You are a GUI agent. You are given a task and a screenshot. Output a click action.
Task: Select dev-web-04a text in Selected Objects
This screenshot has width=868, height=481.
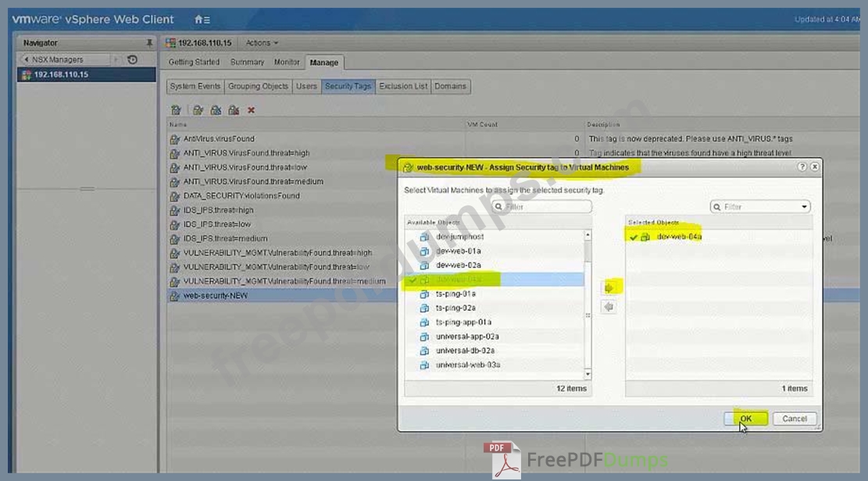(x=679, y=237)
